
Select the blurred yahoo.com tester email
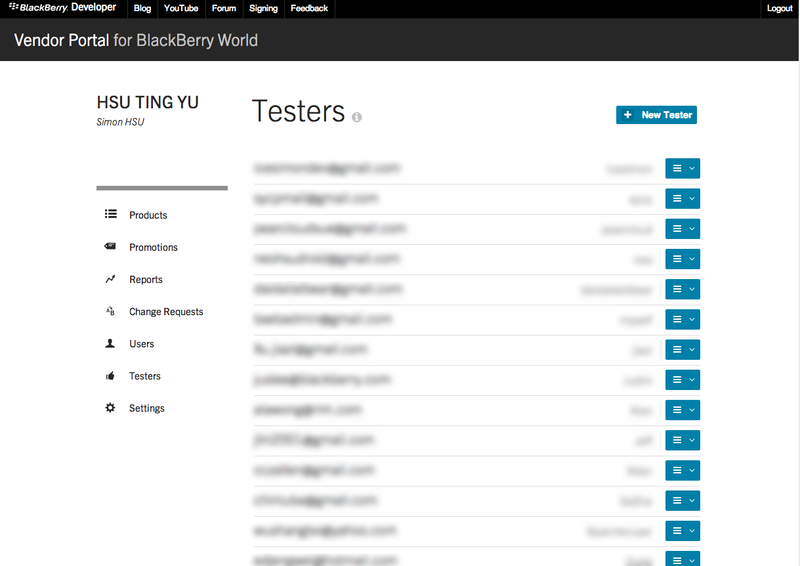[325, 531]
